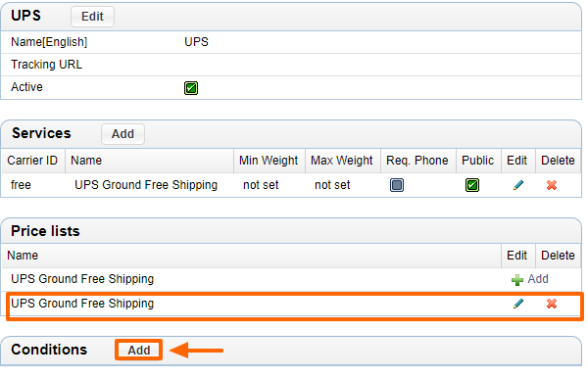Click red delete X in Price lists row

[x=552, y=304]
